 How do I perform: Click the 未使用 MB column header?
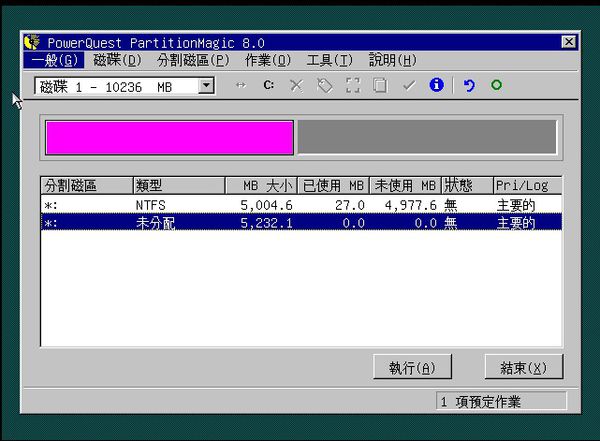point(406,186)
